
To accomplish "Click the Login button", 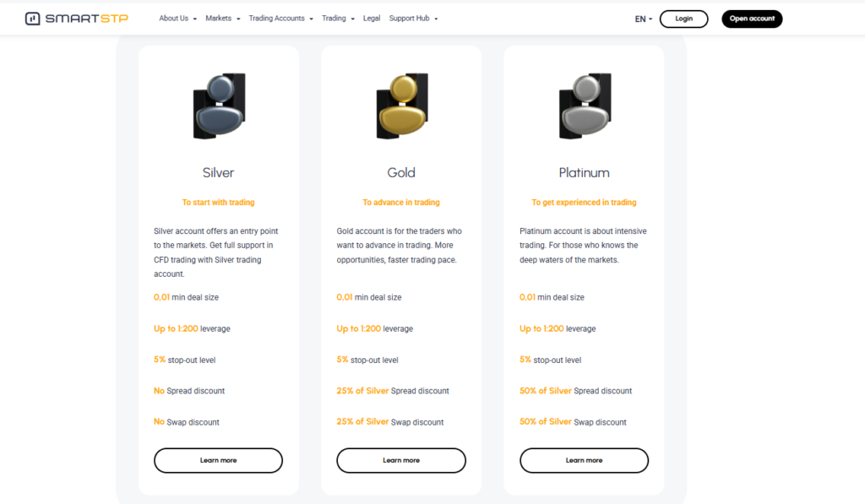I will [x=683, y=18].
